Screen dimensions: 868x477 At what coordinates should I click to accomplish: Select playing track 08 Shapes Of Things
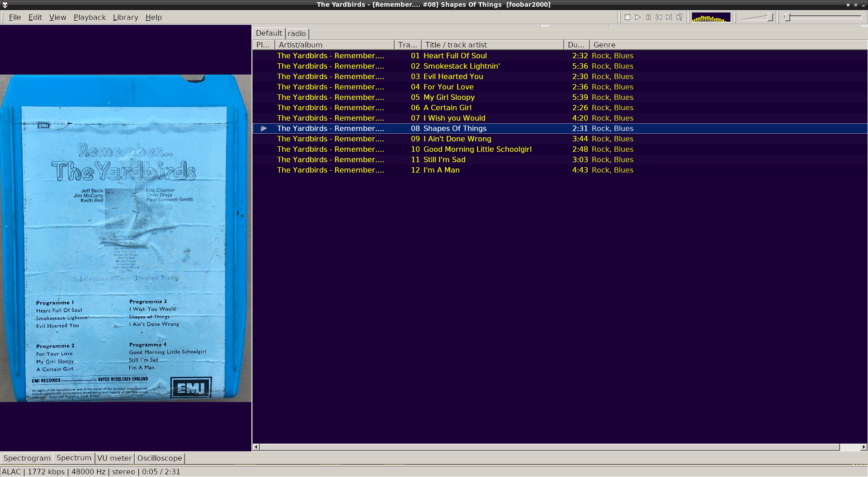[x=560, y=128]
